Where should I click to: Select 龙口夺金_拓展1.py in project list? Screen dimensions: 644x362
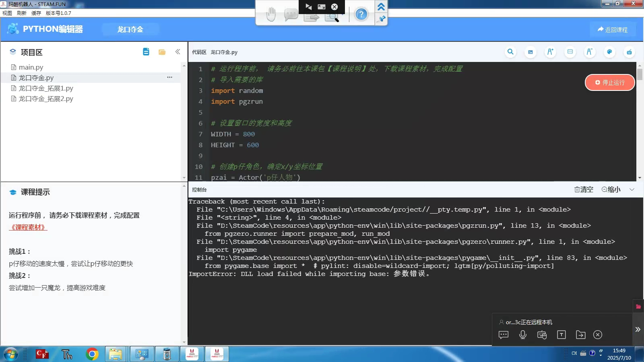click(x=46, y=88)
